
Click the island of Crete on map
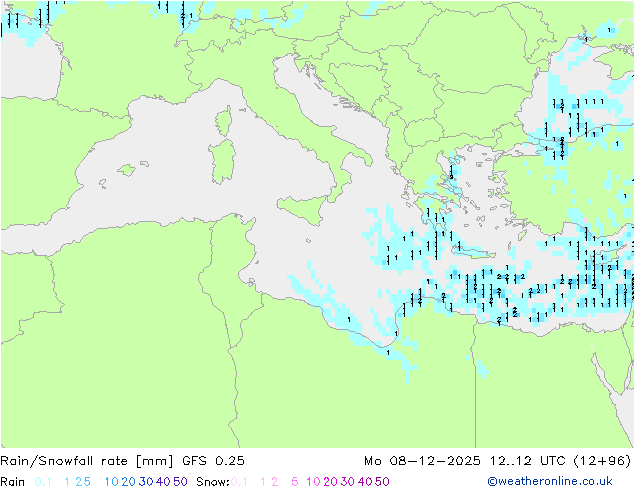pyautogui.click(x=473, y=251)
